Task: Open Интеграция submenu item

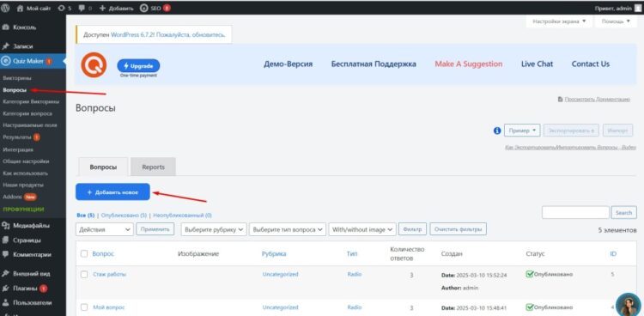Action: click(18, 149)
